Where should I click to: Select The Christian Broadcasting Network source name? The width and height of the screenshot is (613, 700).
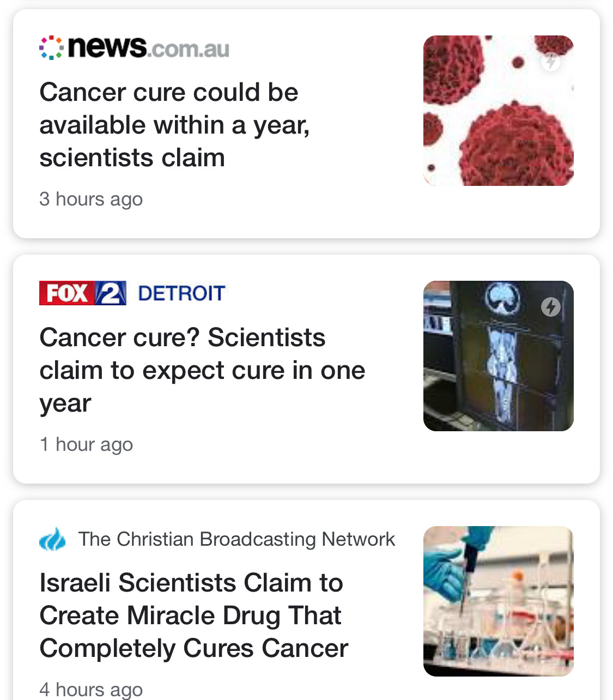236,539
